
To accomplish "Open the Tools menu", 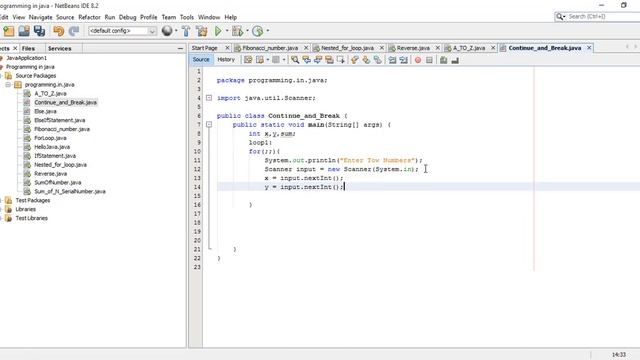I will click(187, 17).
